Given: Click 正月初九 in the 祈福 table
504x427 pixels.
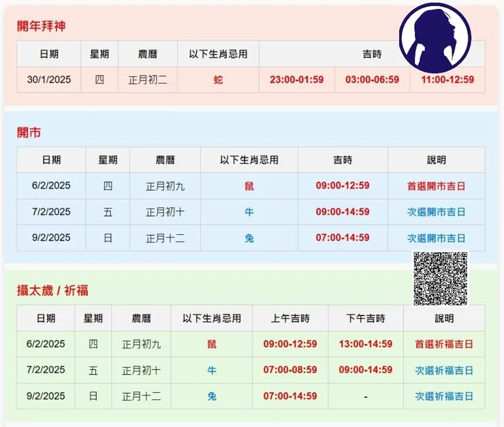Looking at the screenshot, I should pyautogui.click(x=142, y=345).
